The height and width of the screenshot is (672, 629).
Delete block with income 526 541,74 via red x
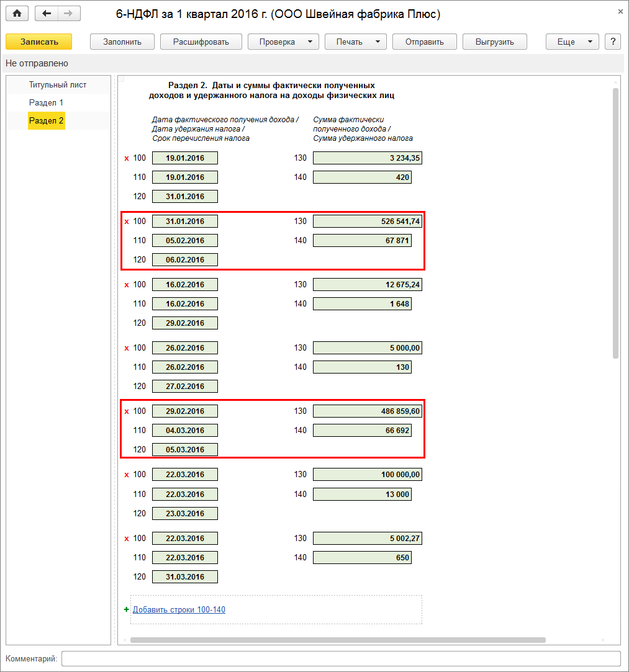point(127,222)
